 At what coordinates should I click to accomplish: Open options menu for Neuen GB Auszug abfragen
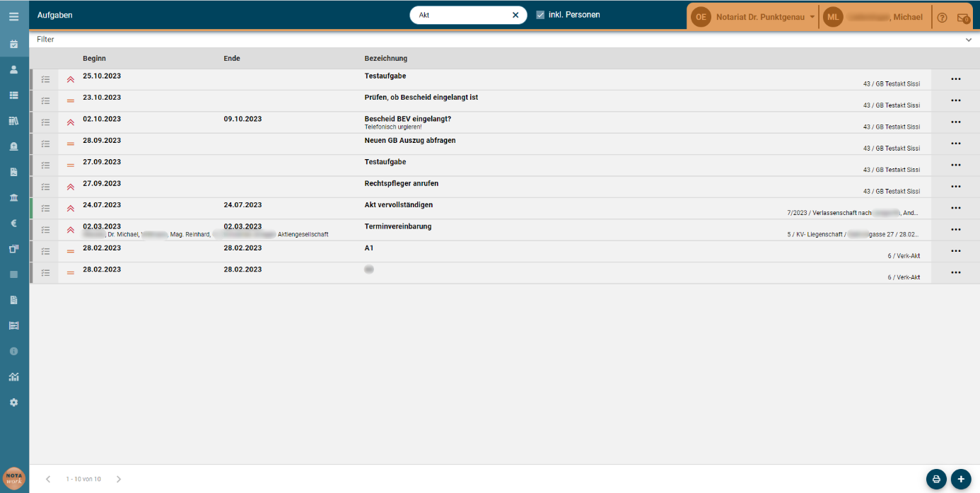(956, 144)
